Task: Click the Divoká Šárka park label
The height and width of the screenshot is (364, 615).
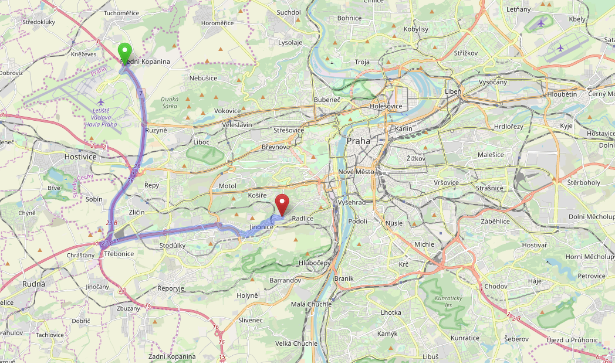Action: [170, 103]
